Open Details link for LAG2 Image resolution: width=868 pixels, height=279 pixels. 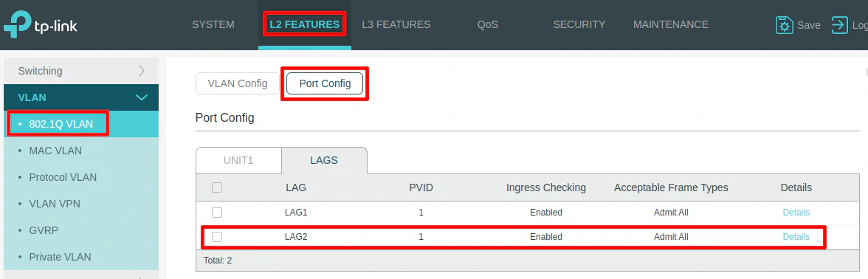pos(796,237)
